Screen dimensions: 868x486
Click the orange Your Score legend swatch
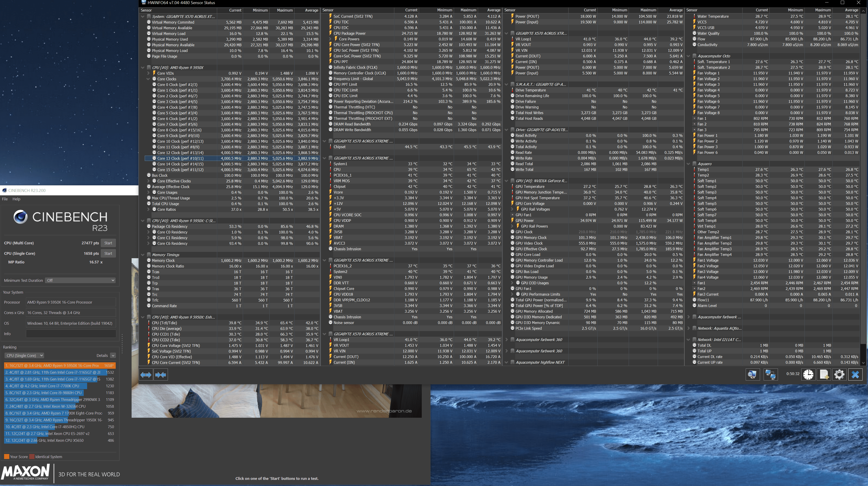tap(6, 457)
